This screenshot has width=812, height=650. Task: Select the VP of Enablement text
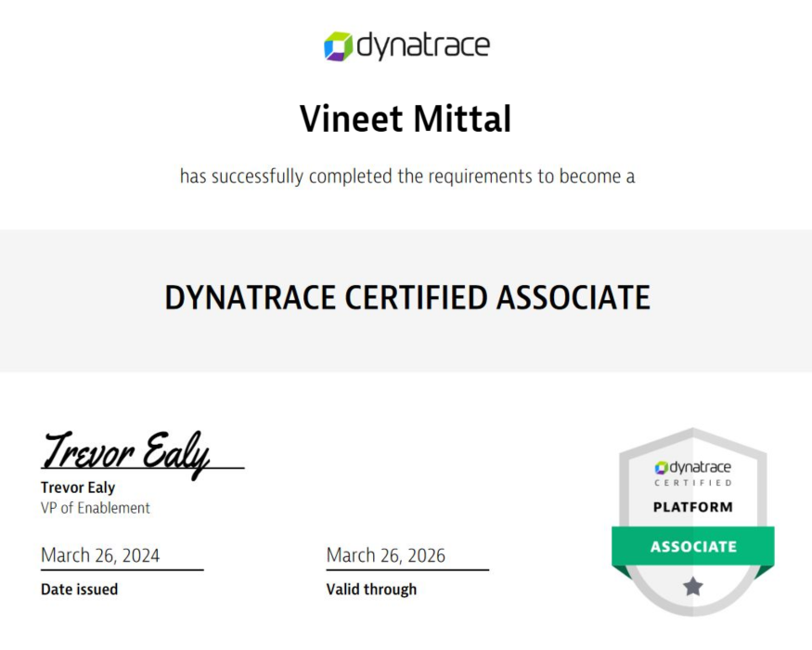(x=95, y=508)
